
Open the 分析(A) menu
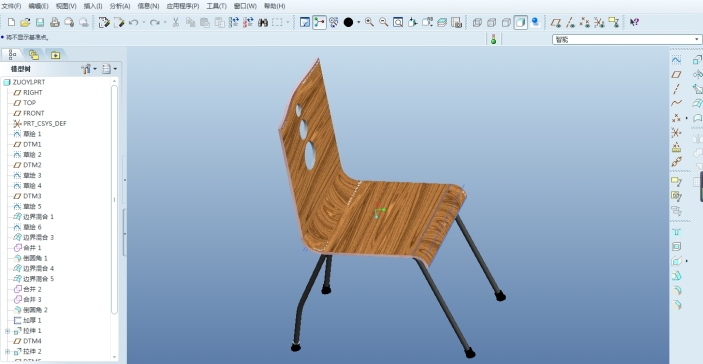120,6
